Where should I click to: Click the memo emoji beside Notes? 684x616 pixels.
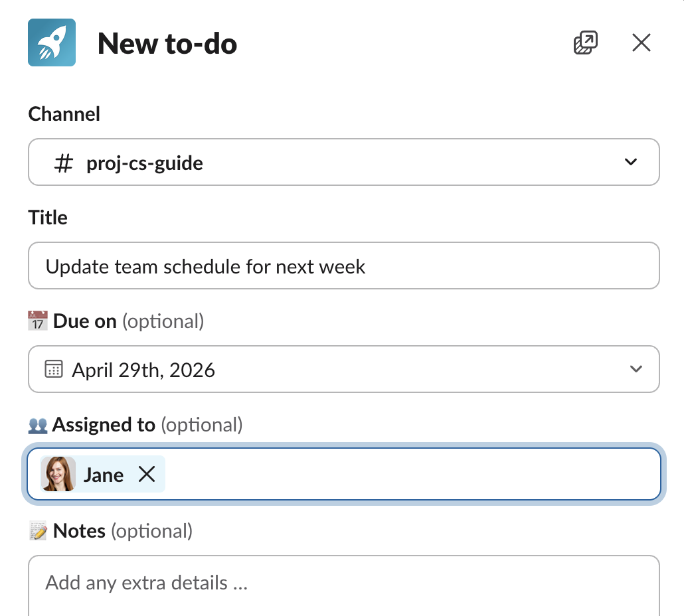38,530
